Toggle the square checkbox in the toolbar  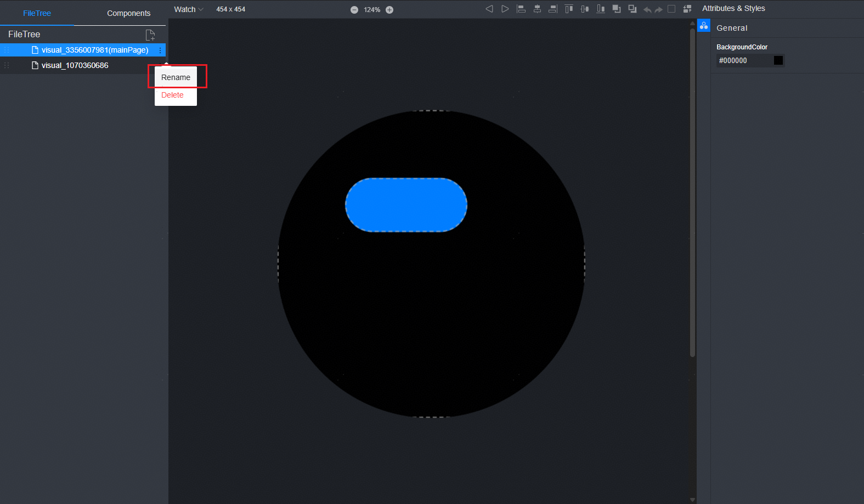[671, 9]
